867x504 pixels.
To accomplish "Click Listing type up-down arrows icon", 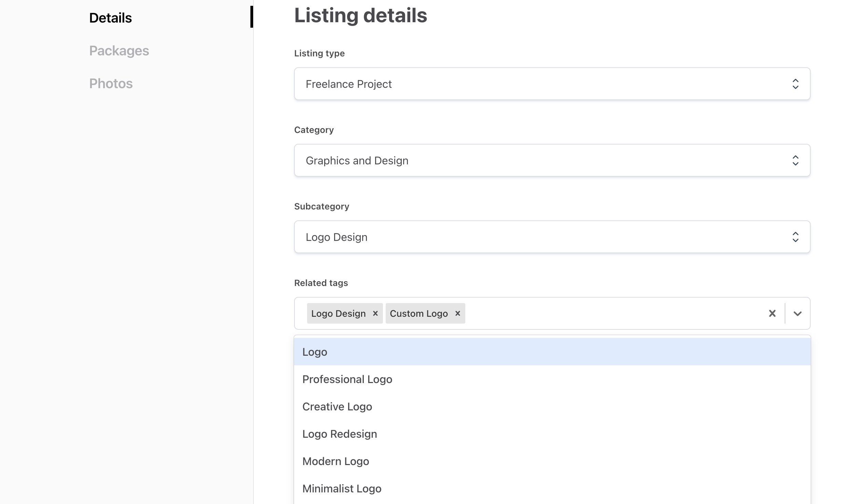I will click(x=796, y=84).
